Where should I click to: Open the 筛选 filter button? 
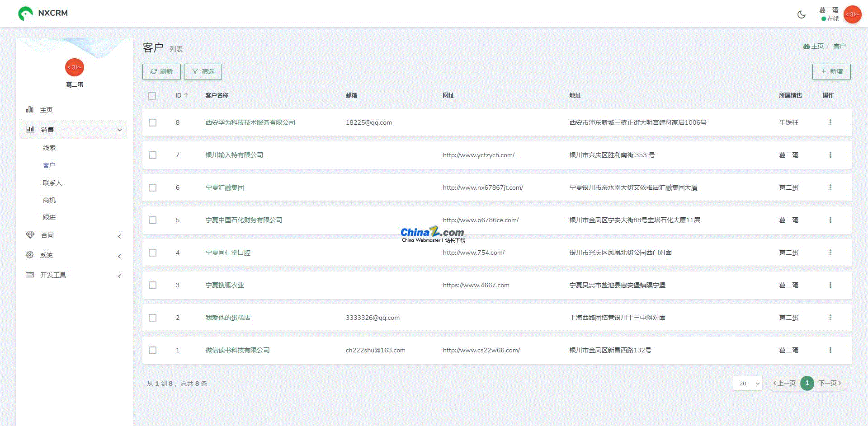tap(203, 71)
